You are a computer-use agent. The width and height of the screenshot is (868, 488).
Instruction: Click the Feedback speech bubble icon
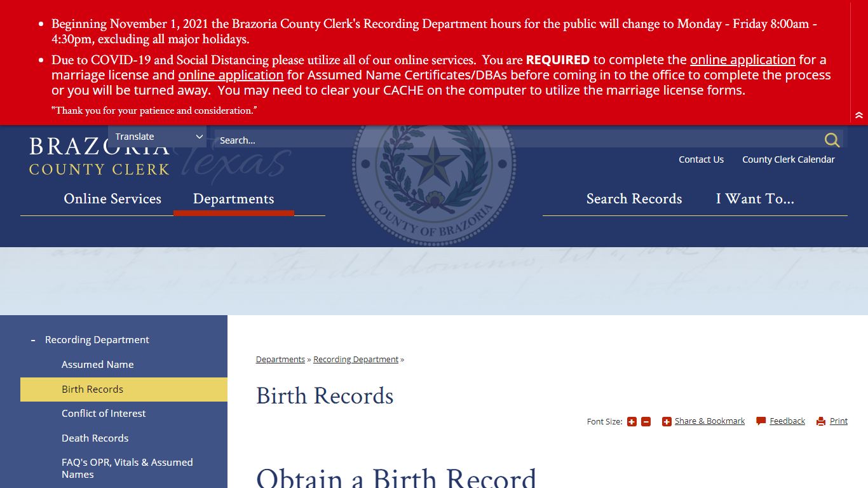pyautogui.click(x=761, y=421)
